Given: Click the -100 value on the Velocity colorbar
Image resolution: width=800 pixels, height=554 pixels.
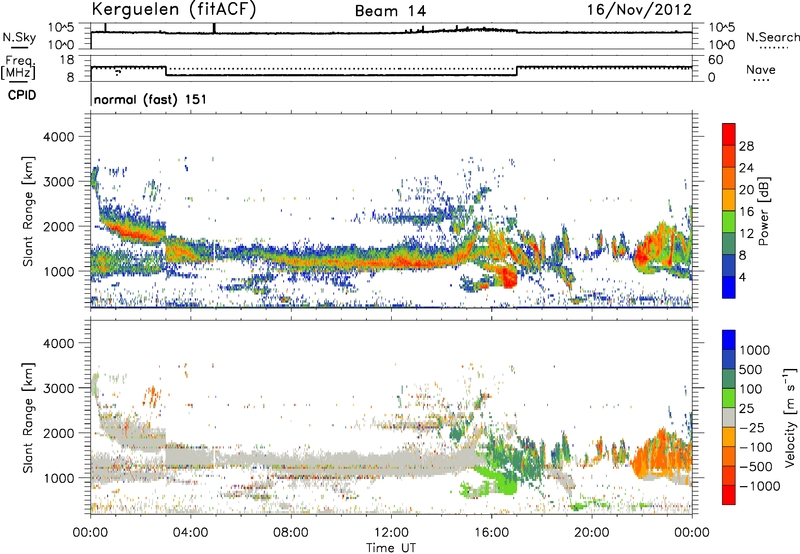Looking at the screenshot, I should click(755, 447).
